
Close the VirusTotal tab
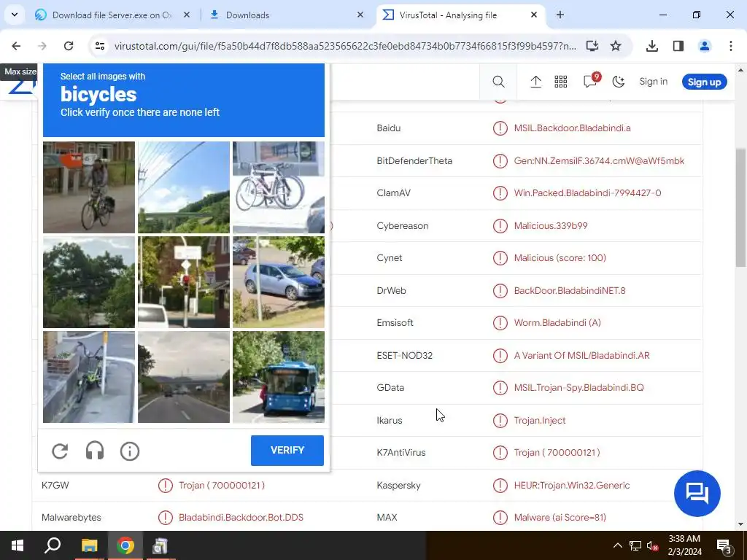[x=534, y=15]
